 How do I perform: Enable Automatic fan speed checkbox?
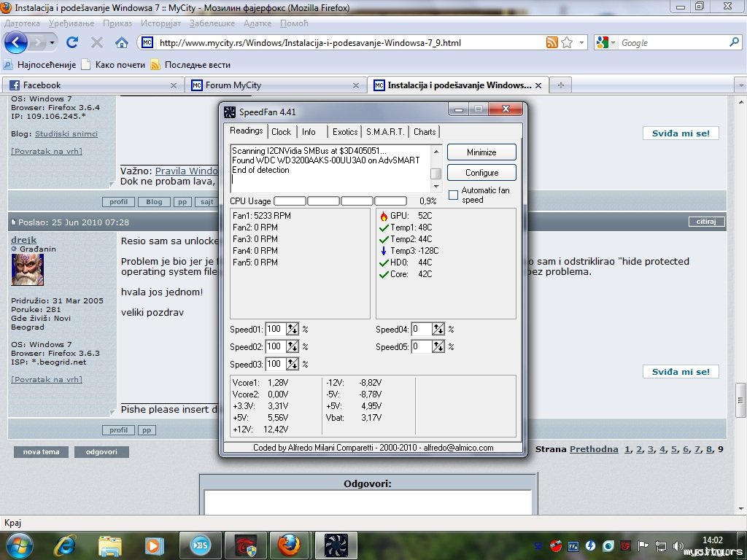point(453,195)
